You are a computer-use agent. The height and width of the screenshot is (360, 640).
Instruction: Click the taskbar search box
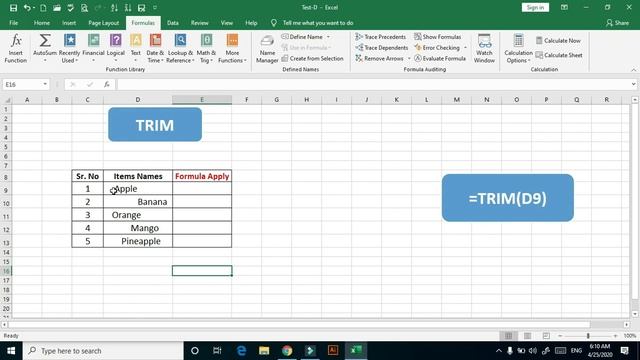pyautogui.click(x=103, y=351)
